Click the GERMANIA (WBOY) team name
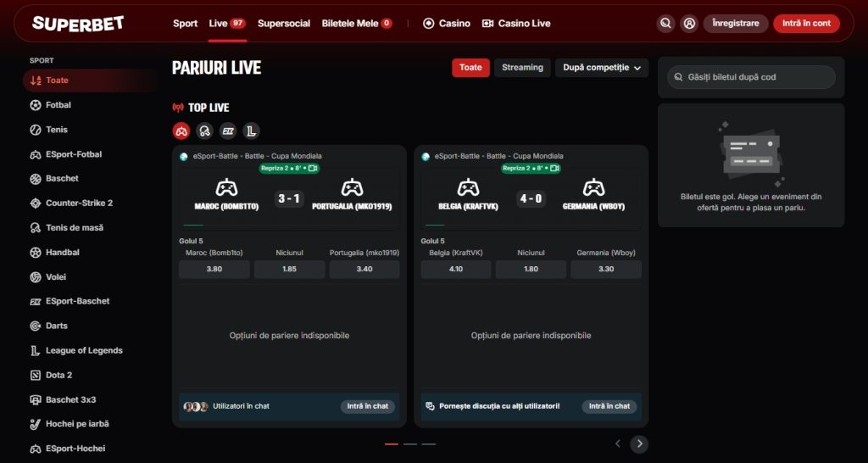 (593, 207)
